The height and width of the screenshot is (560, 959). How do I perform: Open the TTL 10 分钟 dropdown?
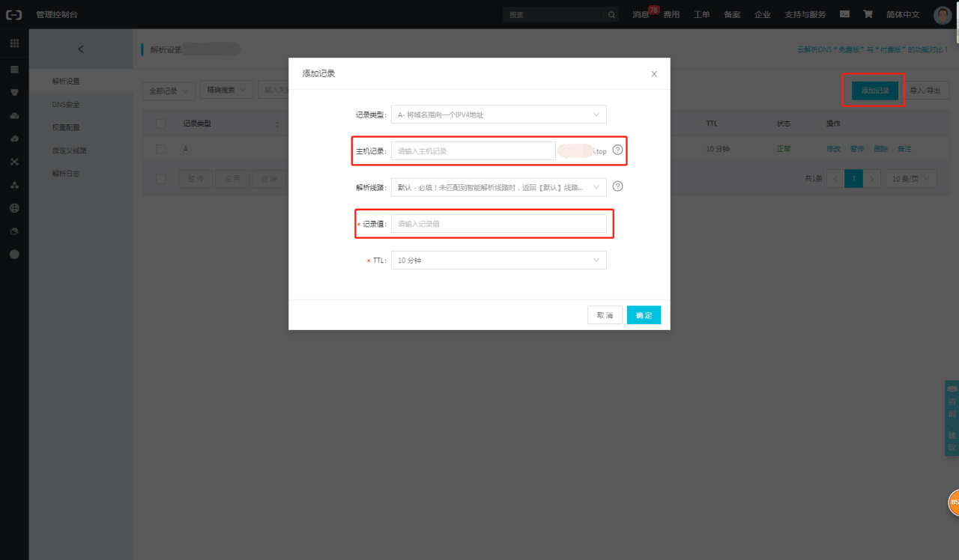coord(498,261)
